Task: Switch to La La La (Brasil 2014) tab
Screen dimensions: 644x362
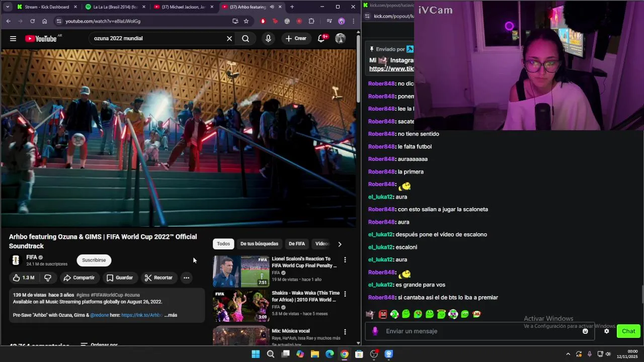Action: [x=115, y=7]
